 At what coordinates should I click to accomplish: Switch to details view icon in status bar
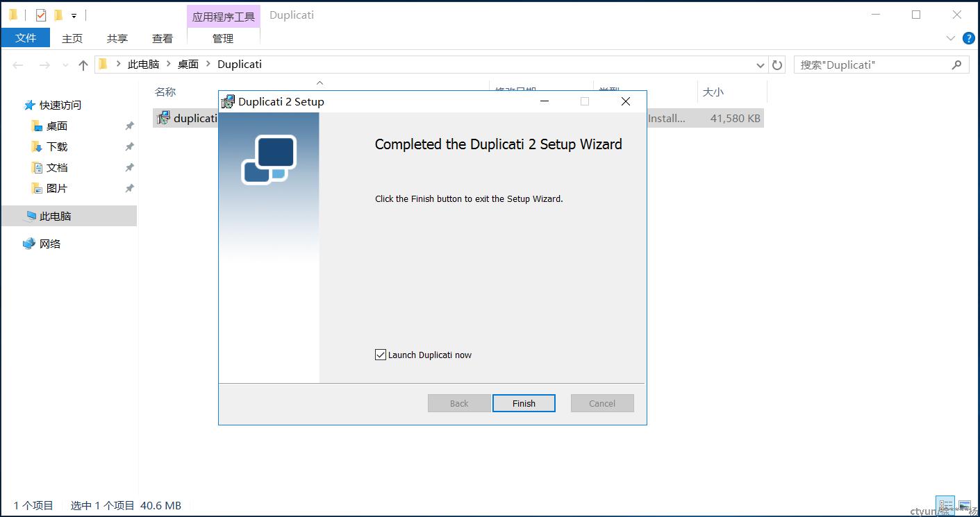(945, 506)
